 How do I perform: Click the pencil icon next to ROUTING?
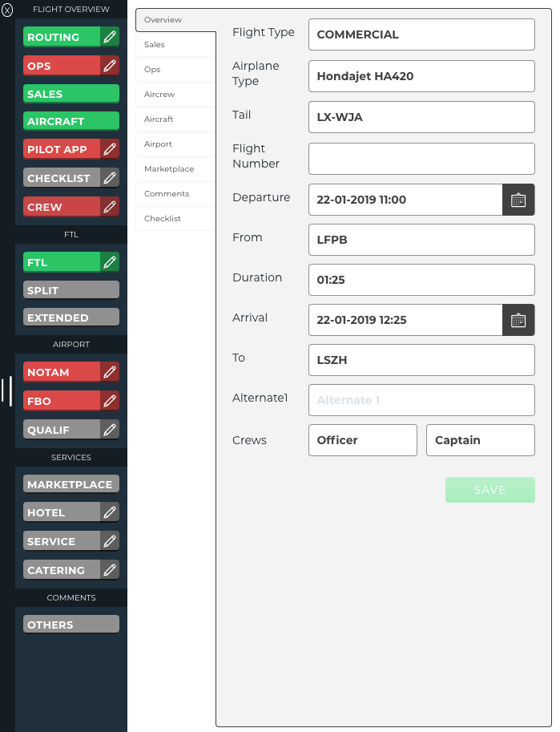pos(110,37)
